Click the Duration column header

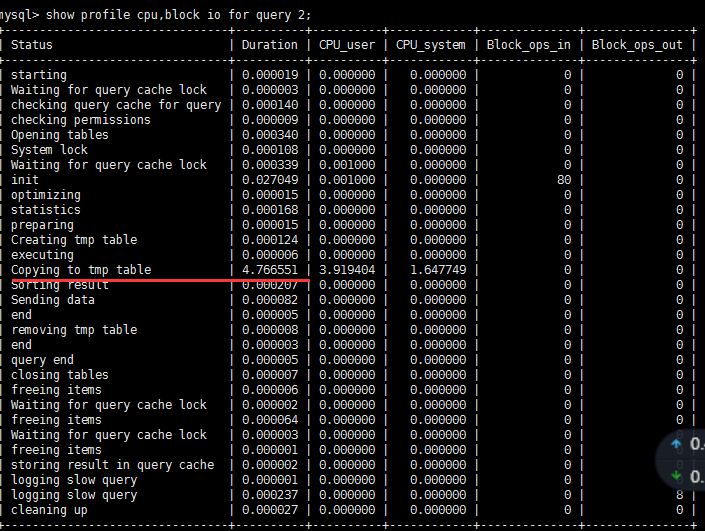click(x=270, y=45)
